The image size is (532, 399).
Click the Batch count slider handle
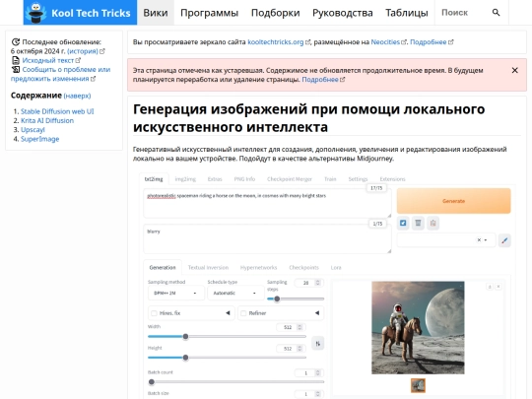point(152,382)
